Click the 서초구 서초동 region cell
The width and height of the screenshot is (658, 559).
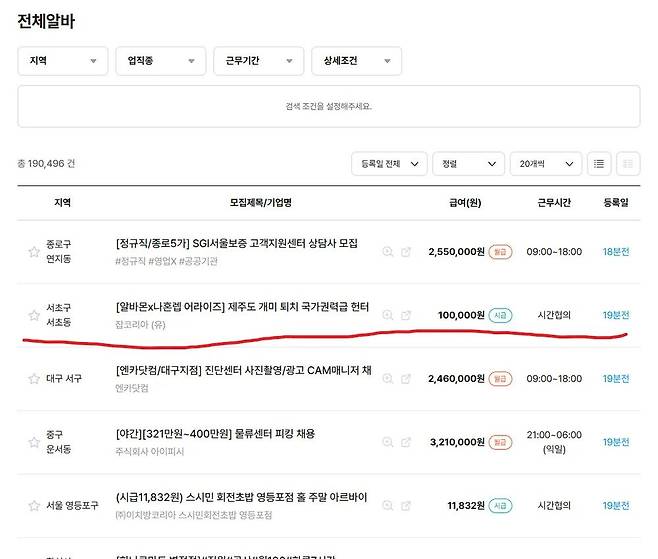pyautogui.click(x=58, y=315)
